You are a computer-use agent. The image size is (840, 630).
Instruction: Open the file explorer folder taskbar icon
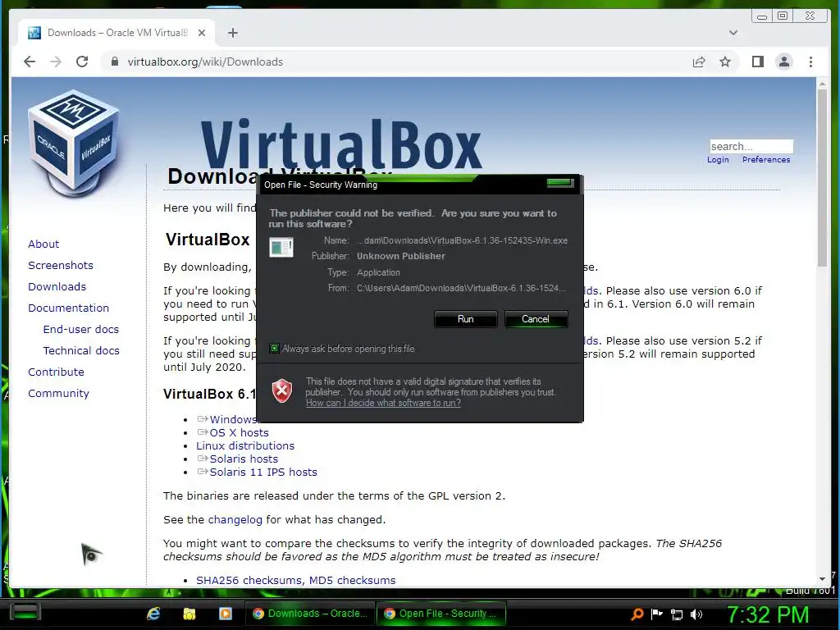189,614
